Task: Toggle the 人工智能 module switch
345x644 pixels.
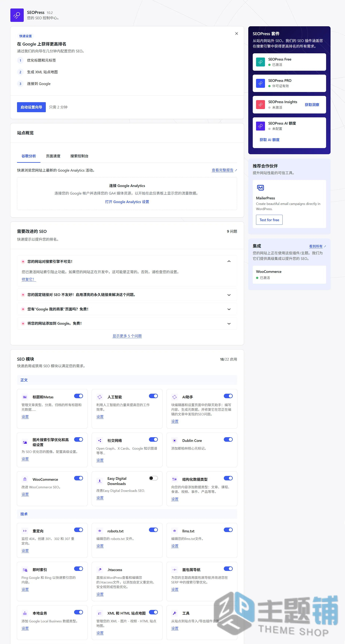Action: coord(153,396)
